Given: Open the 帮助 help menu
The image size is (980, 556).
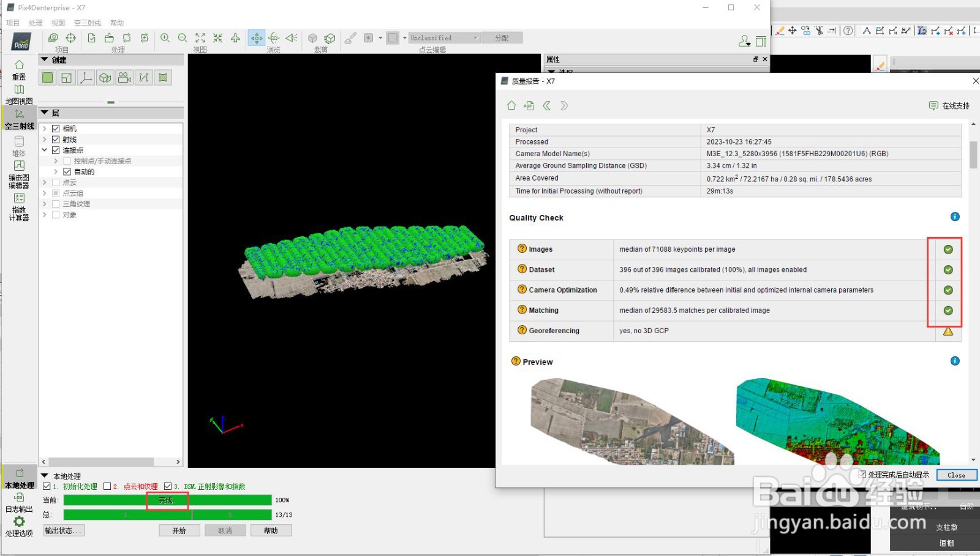Looking at the screenshot, I should 117,23.
